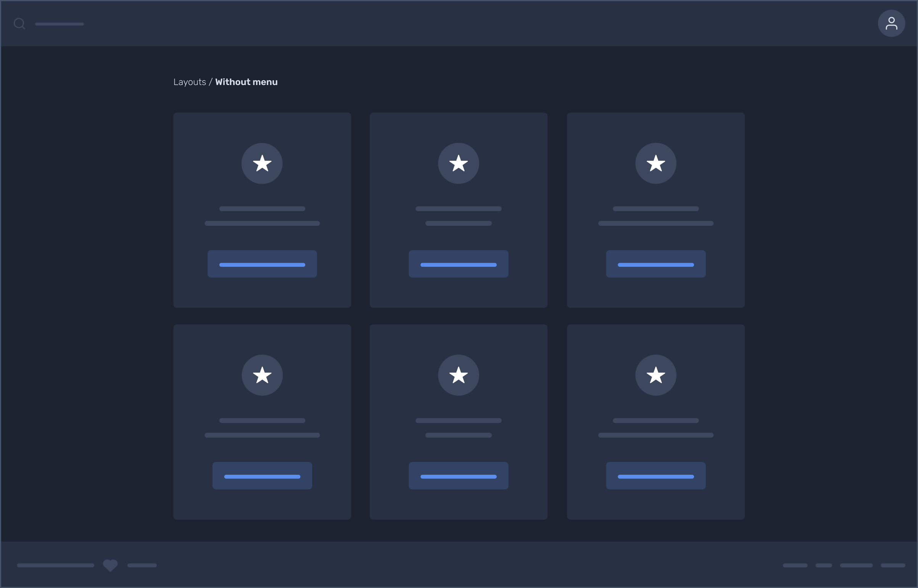Viewport: 918px width, 588px height.
Task: Select the star icon on third top card
Action: point(655,164)
